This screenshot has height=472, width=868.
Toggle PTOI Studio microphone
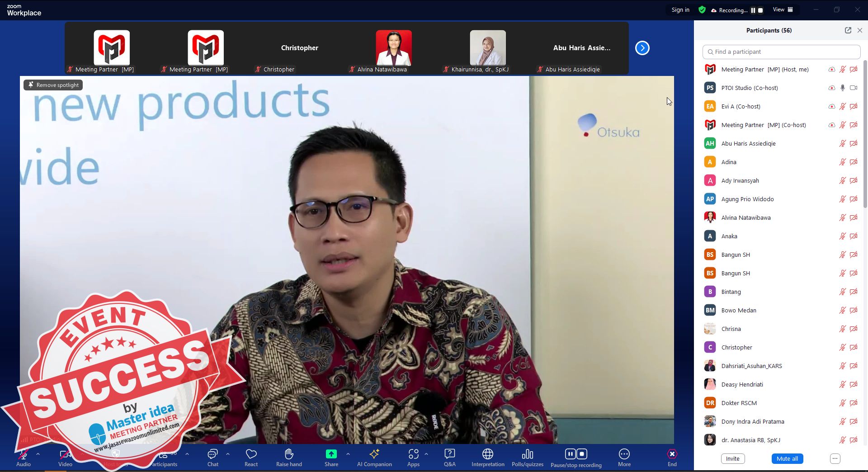[843, 88]
